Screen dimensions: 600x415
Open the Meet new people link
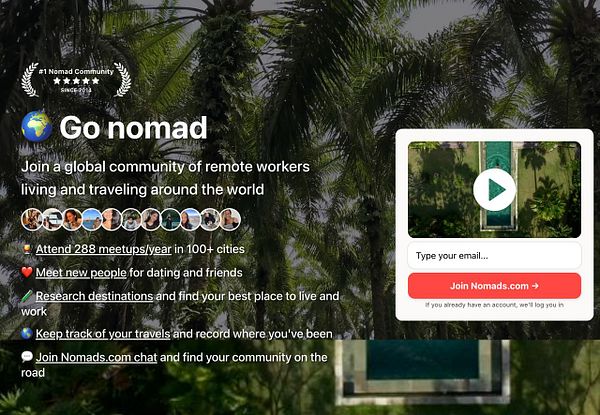click(81, 272)
